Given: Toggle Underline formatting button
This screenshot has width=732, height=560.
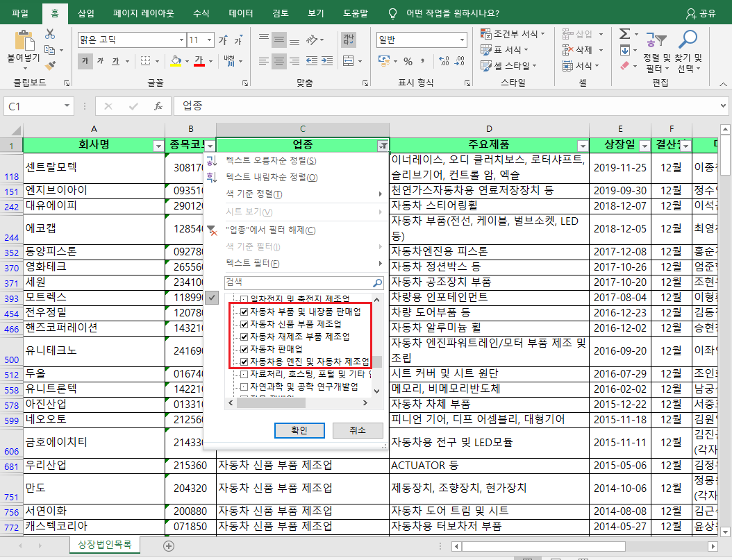Looking at the screenshot, I should [115, 61].
